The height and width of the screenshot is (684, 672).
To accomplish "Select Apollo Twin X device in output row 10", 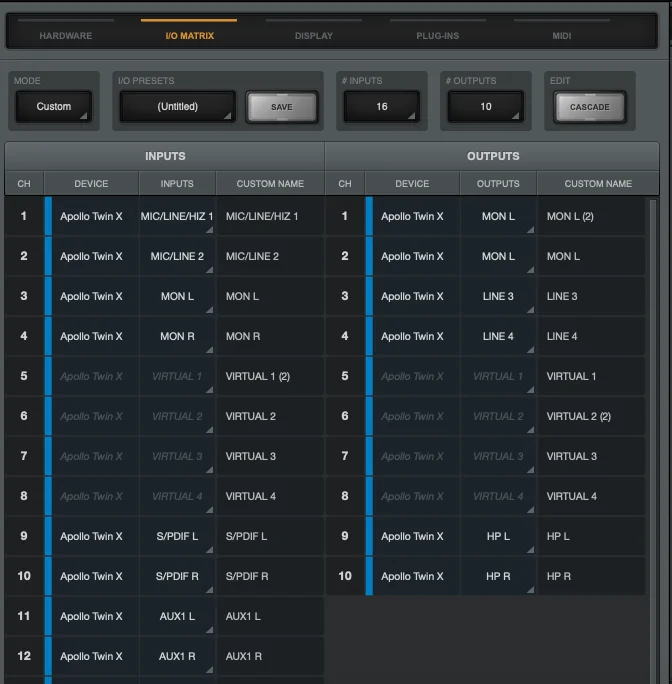I will pyautogui.click(x=412, y=576).
